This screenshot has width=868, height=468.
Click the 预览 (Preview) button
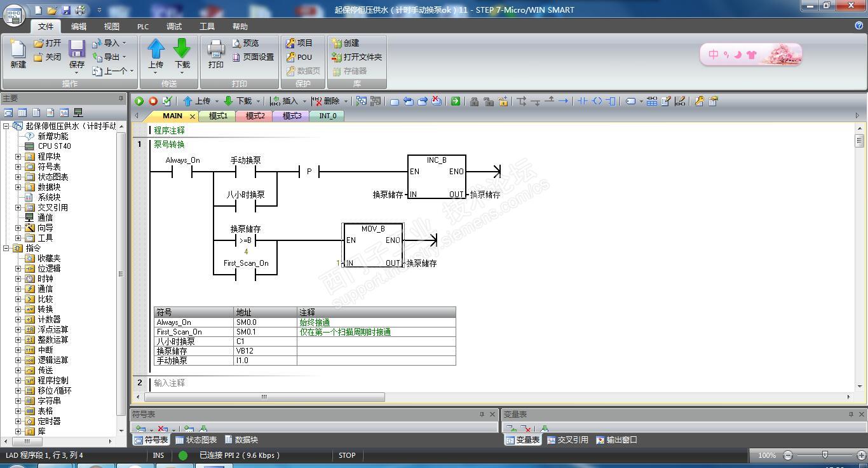(245, 43)
